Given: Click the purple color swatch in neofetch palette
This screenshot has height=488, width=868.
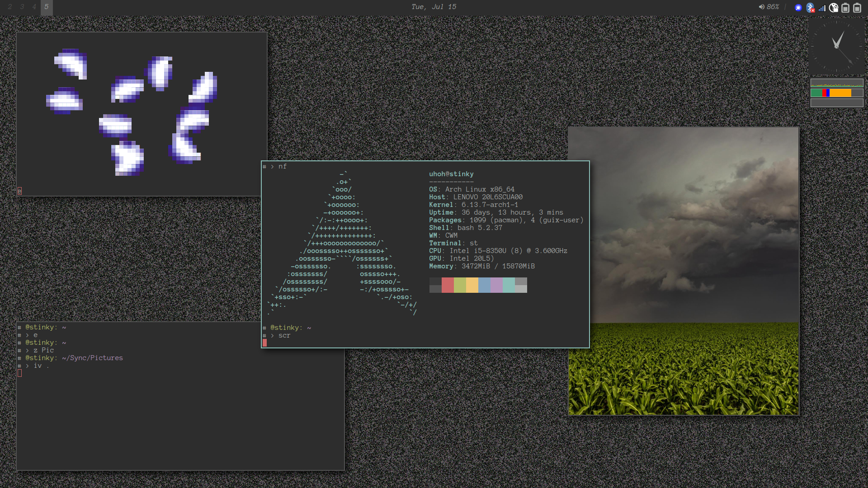Looking at the screenshot, I should tap(496, 285).
